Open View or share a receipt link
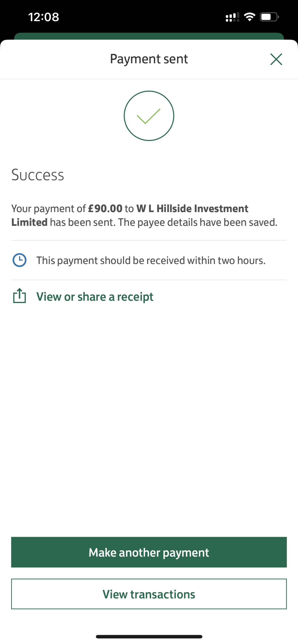This screenshot has width=298, height=644. tap(95, 297)
